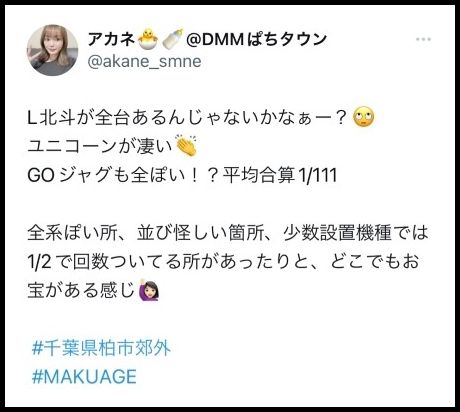Open the #MAKUAGE hashtag link
The height and width of the screenshot is (412, 460).
(84, 377)
